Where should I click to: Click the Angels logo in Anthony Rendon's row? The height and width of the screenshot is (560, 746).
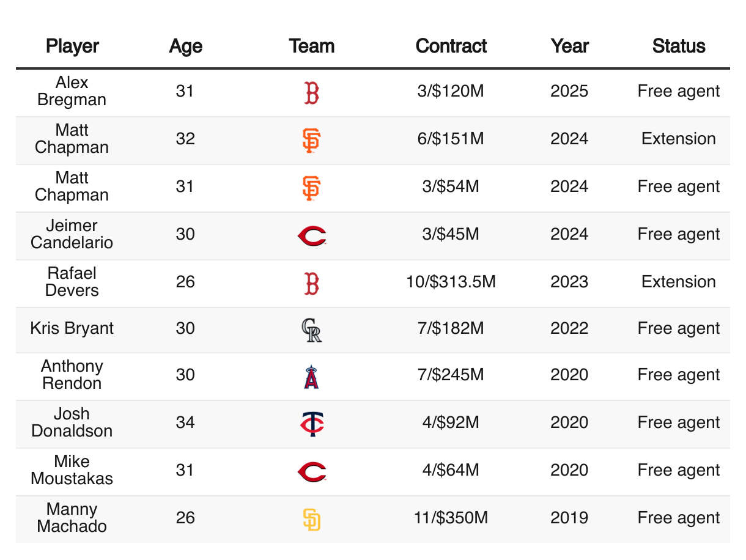[x=312, y=377]
